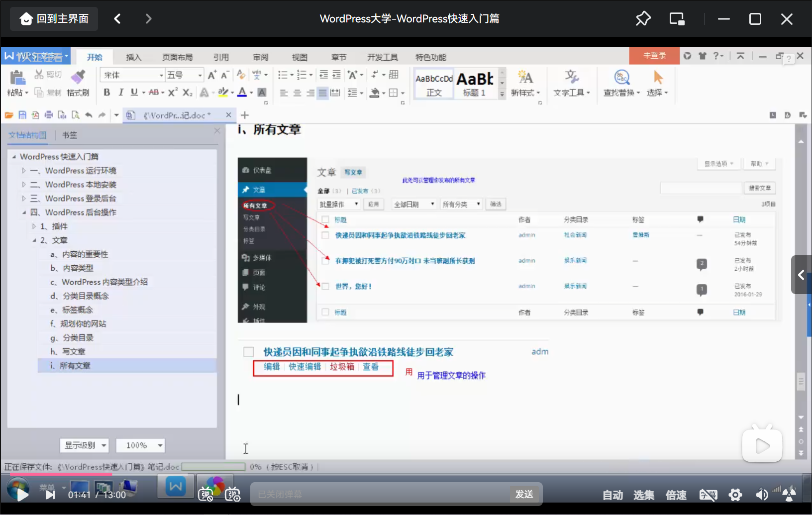Toggle Bold formatting

[106, 93]
